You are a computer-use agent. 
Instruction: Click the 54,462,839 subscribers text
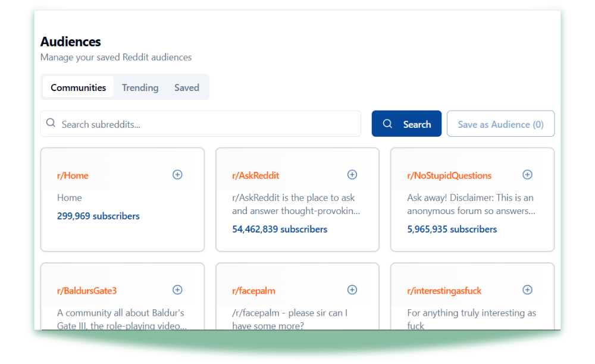coord(280,230)
